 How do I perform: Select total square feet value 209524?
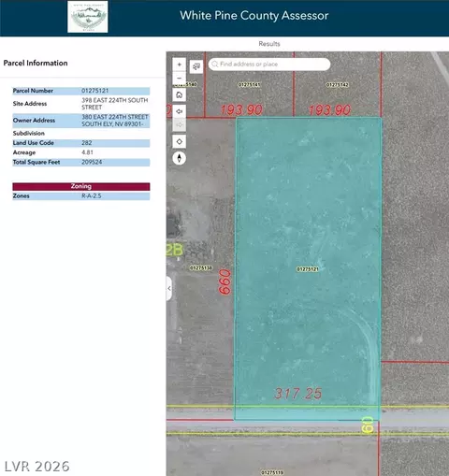[92, 162]
